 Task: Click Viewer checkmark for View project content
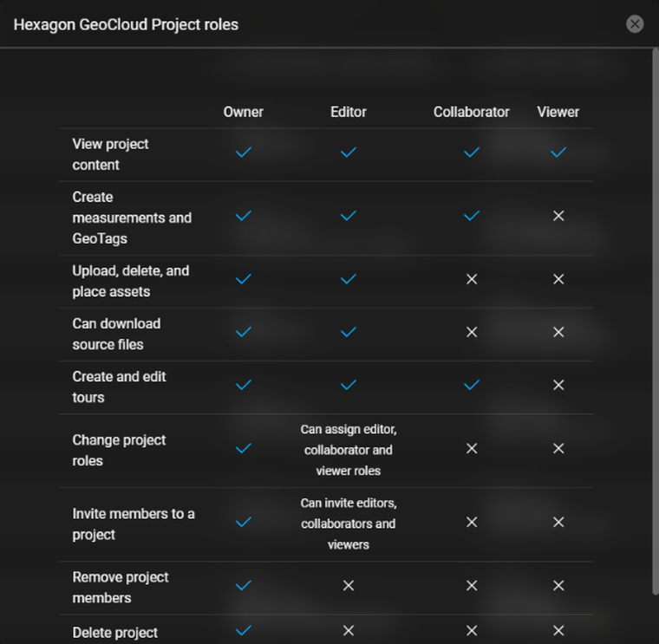tap(558, 152)
